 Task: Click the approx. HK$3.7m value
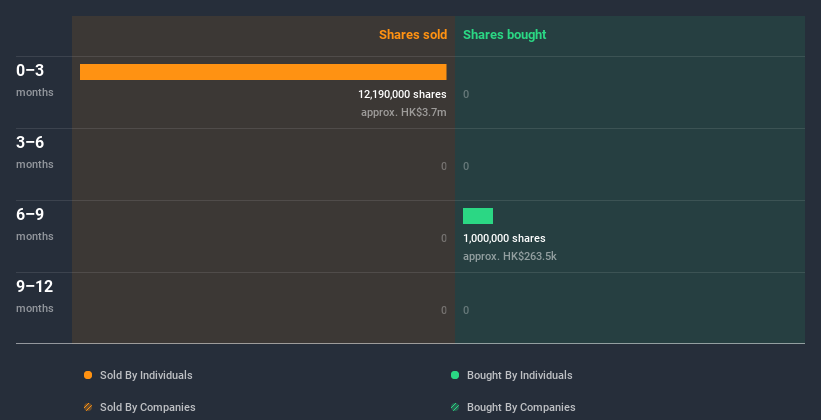[404, 112]
